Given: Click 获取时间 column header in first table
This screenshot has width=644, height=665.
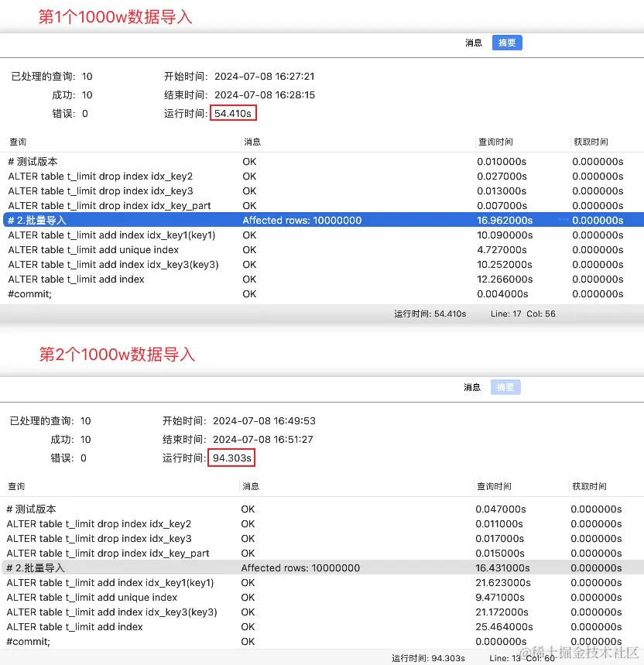Looking at the screenshot, I should point(591,142).
